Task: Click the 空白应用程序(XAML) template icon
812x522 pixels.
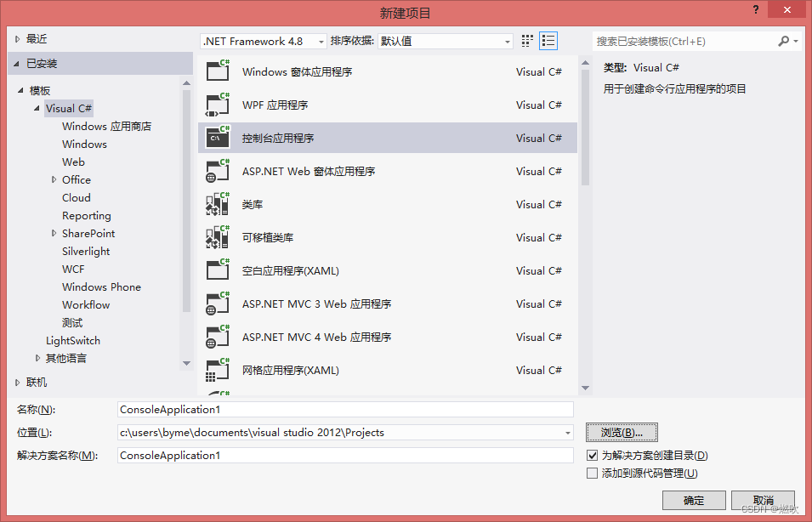Action: 218,270
